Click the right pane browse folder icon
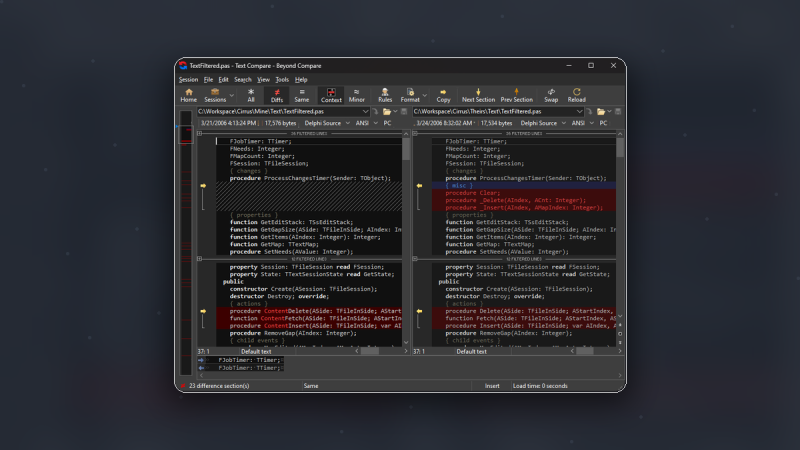Viewport: 800px width, 450px height. pyautogui.click(x=601, y=111)
